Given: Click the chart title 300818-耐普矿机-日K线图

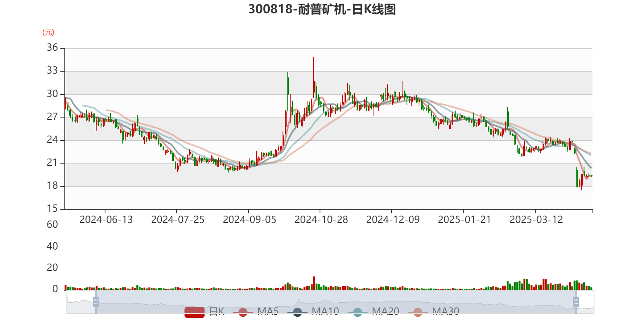Looking at the screenshot, I should click(x=322, y=9).
